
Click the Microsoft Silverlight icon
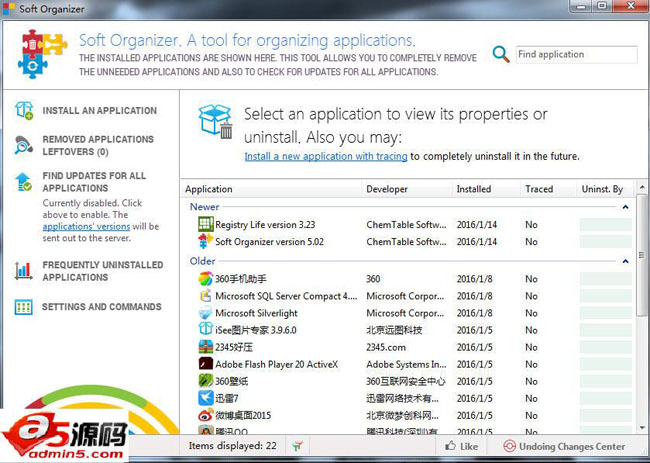coord(206,313)
